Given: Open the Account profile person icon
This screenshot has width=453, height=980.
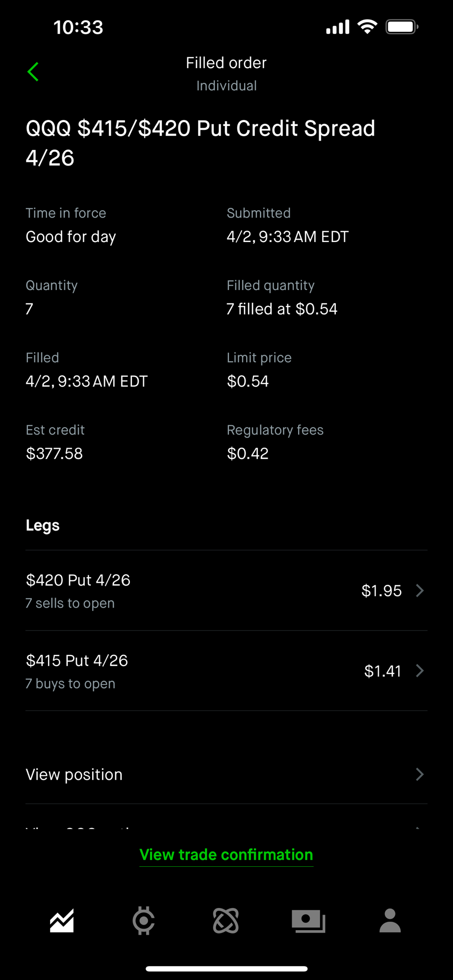Looking at the screenshot, I should click(390, 921).
